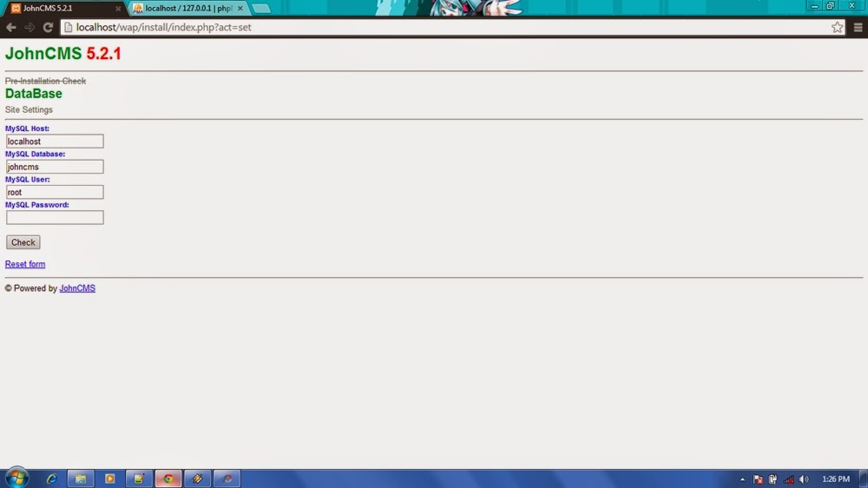Switch to the JohnCMS 5.2.1 tab
The image size is (868, 488).
click(x=63, y=9)
